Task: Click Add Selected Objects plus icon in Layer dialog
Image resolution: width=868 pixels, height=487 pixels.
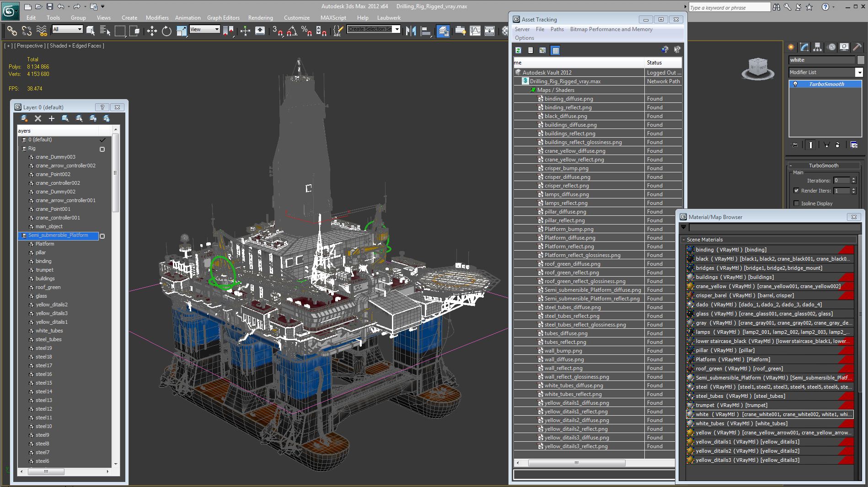Action: (x=52, y=118)
